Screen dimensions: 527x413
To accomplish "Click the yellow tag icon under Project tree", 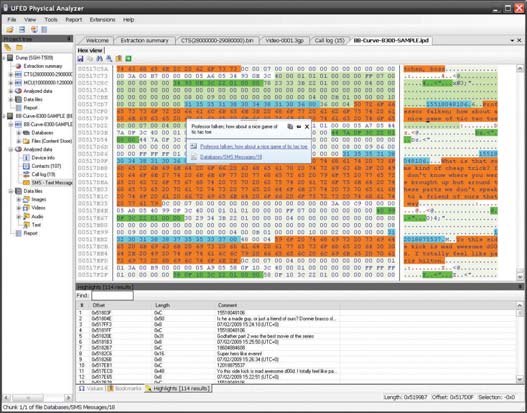I will click(x=8, y=47).
